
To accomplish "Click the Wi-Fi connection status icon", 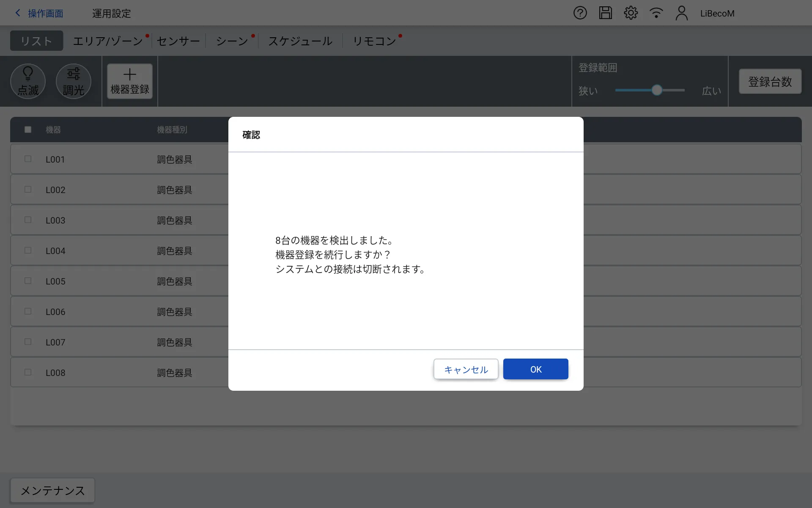I will tap(656, 13).
